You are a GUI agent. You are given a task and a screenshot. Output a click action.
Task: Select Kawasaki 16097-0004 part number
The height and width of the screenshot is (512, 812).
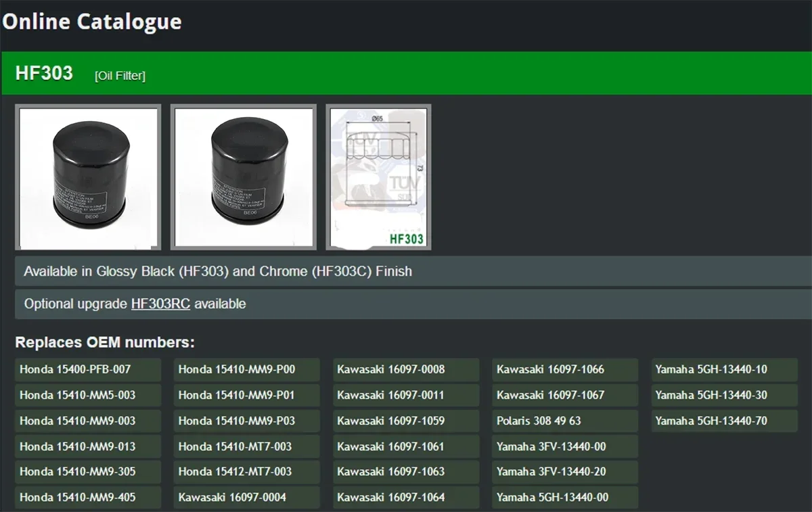[247, 497]
